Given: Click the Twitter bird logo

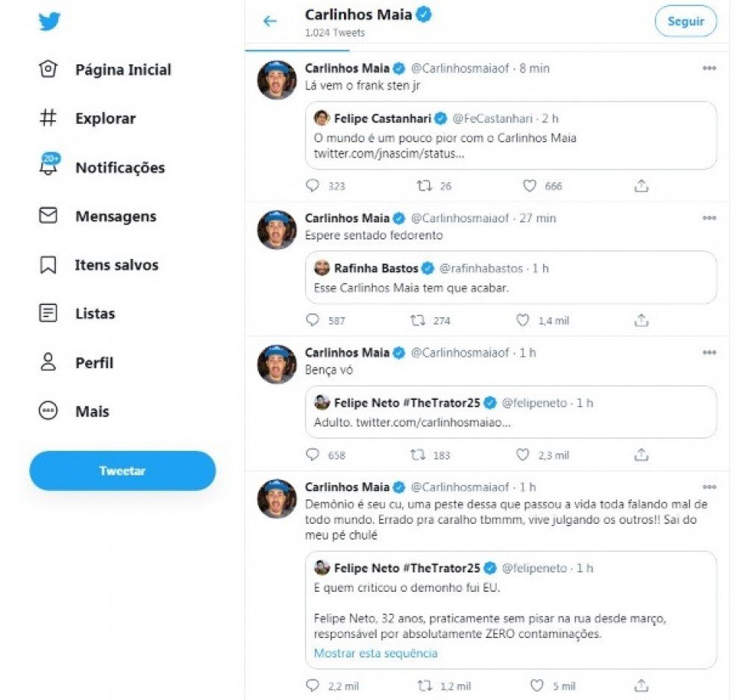Looking at the screenshot, I should (49, 22).
